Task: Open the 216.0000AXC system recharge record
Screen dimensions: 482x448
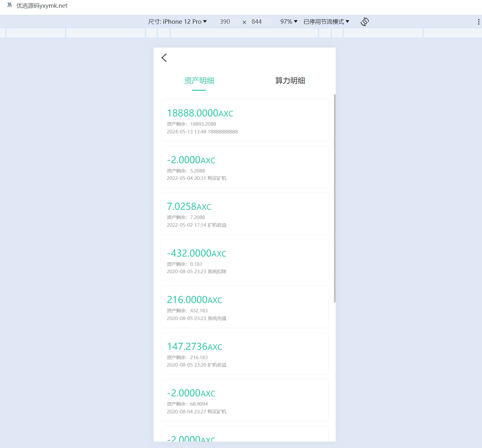Action: 245,307
